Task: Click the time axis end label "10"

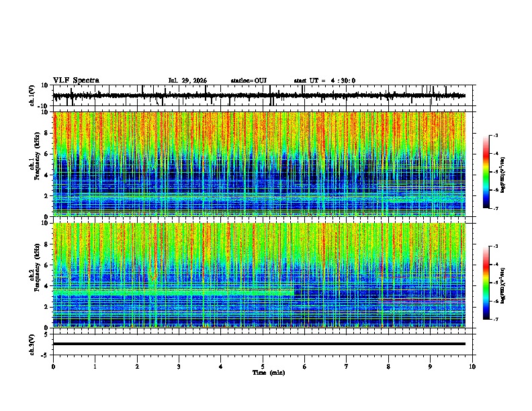Action: click(x=472, y=367)
